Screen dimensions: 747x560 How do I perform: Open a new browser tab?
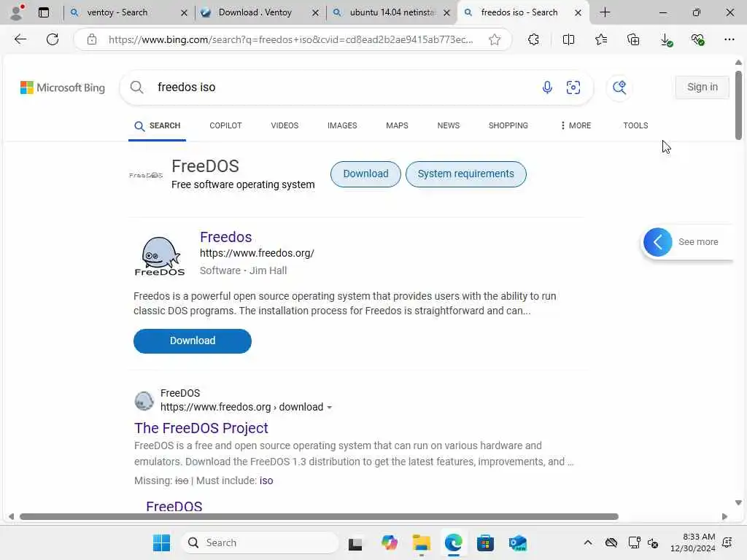tap(605, 12)
